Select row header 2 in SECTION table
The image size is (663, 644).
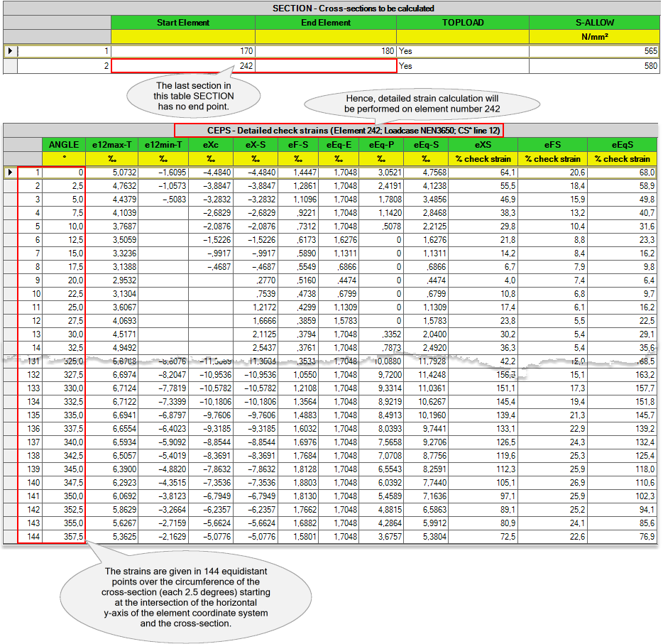[64, 66]
